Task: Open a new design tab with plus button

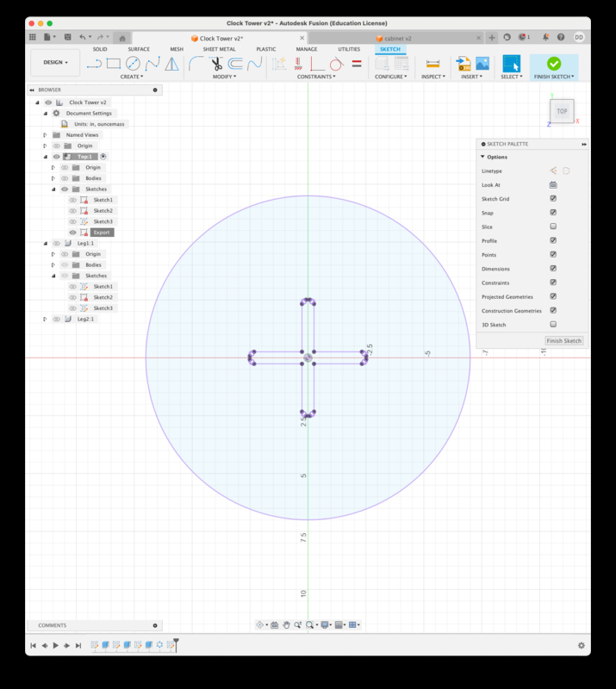Action: click(x=492, y=38)
